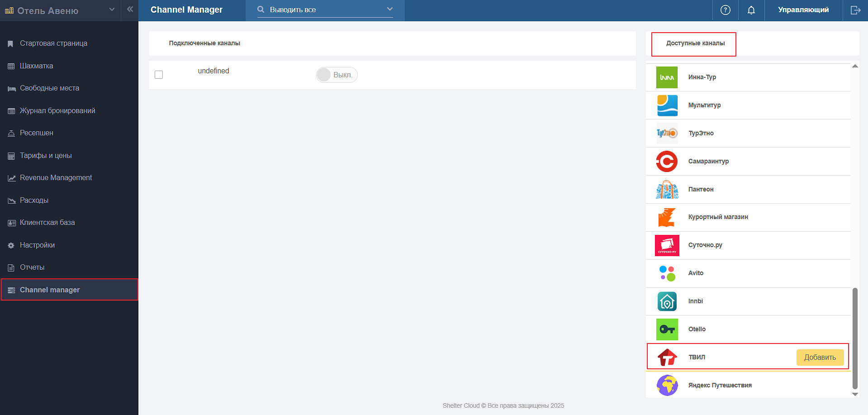Click the Мультитур channel logo
Image resolution: width=868 pixels, height=415 pixels.
(667, 105)
